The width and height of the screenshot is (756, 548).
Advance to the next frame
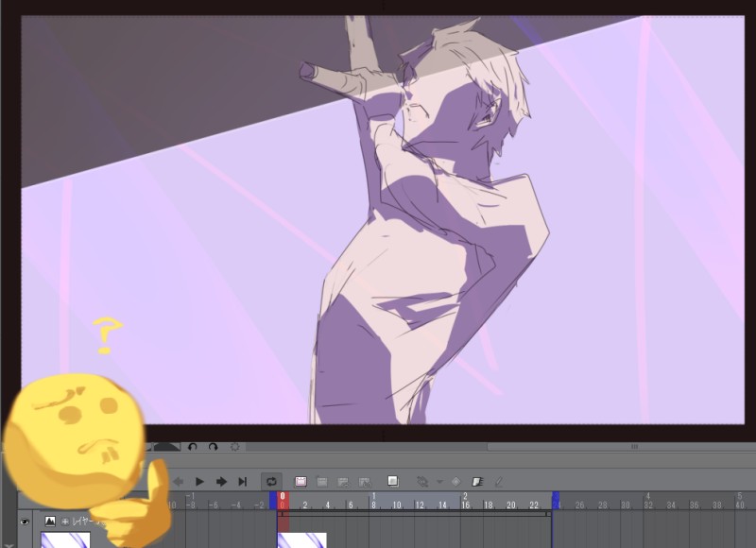(x=221, y=482)
